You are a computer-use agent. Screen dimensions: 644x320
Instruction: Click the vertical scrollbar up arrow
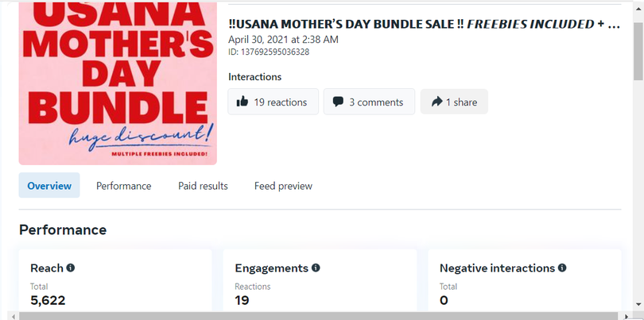(x=638, y=6)
